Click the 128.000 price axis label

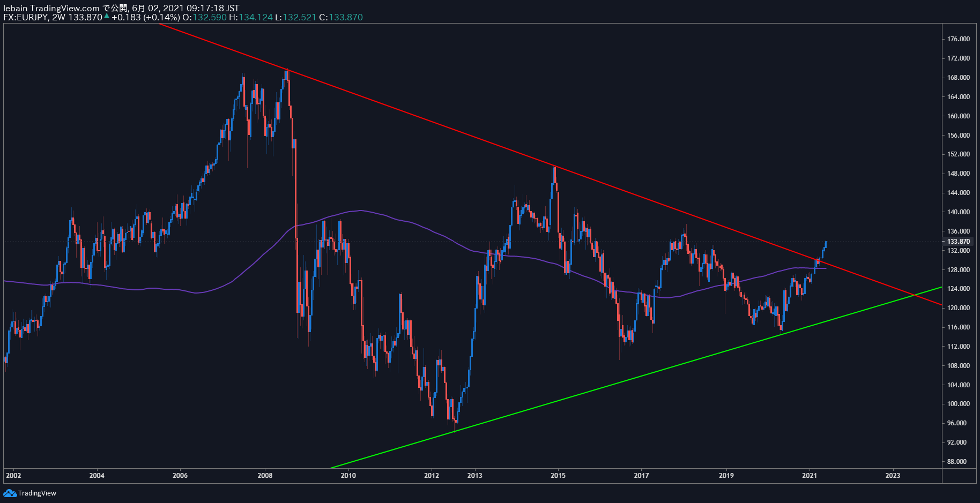pos(959,270)
